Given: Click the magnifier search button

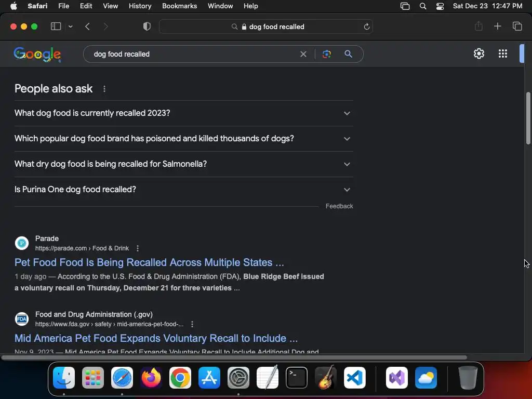Looking at the screenshot, I should click(x=348, y=54).
